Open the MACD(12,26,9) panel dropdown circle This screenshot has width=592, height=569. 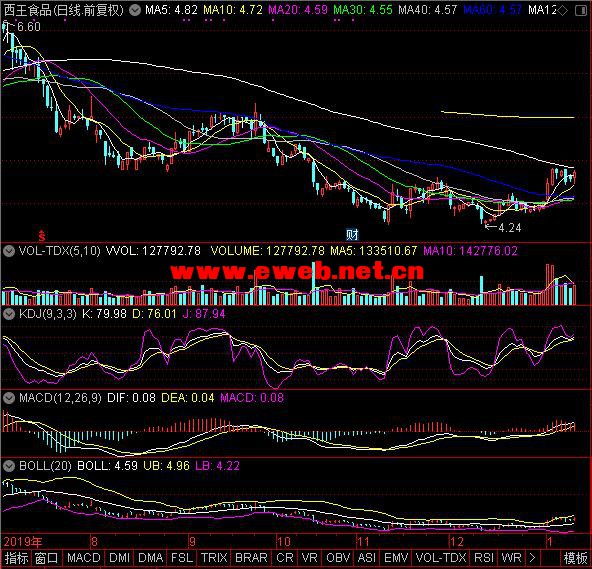[x=9, y=398]
